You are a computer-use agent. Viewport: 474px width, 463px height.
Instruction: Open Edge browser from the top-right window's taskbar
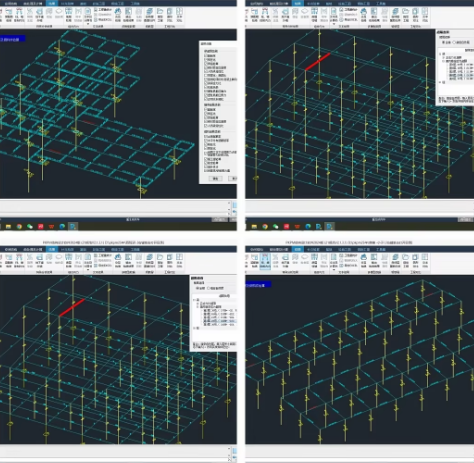[x=308, y=226]
